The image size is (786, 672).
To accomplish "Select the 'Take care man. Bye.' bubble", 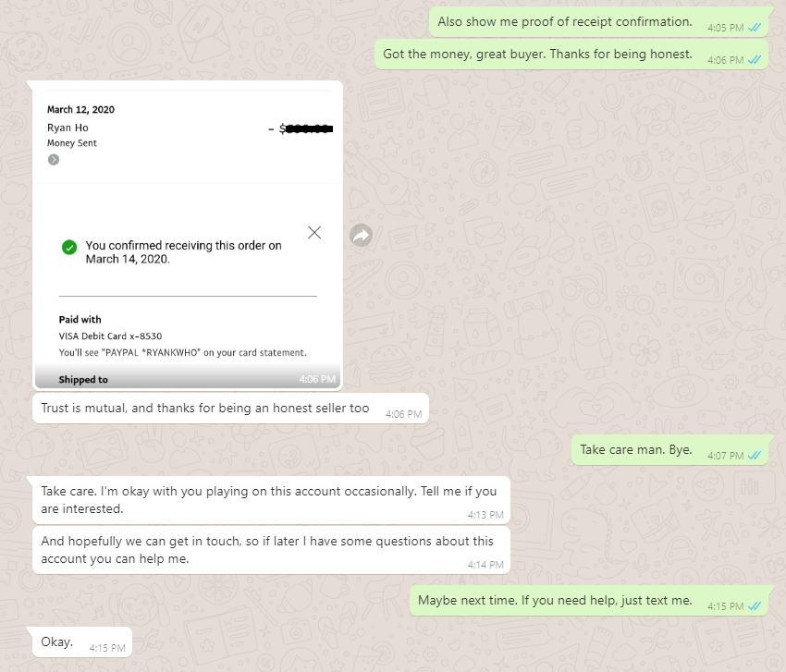I will (x=636, y=450).
